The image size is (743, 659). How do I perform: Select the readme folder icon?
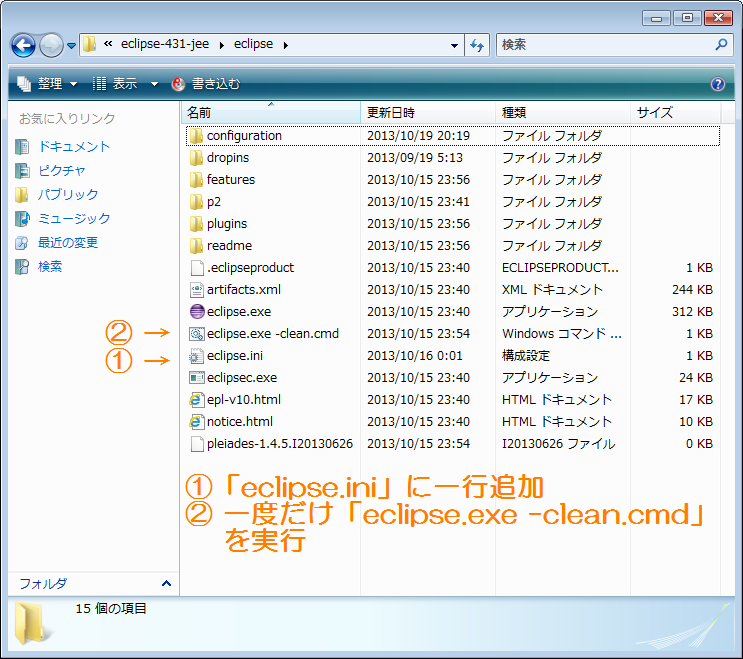[x=196, y=245]
